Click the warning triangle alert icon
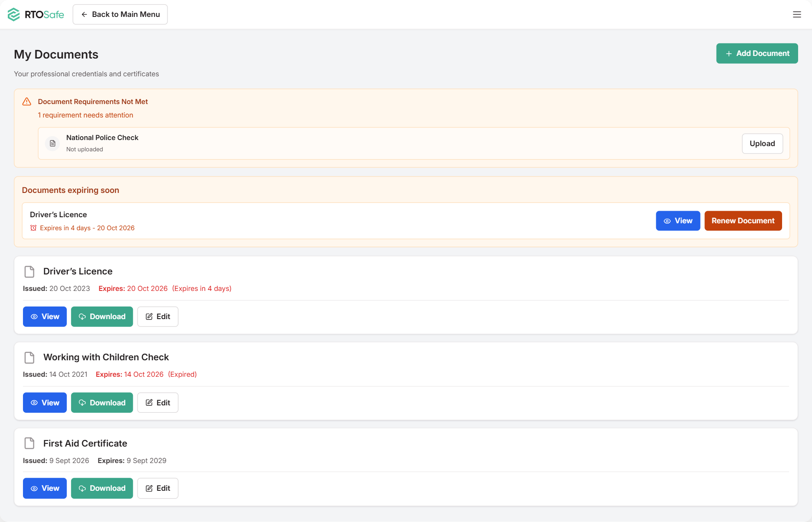The height and width of the screenshot is (522, 812). (27, 101)
